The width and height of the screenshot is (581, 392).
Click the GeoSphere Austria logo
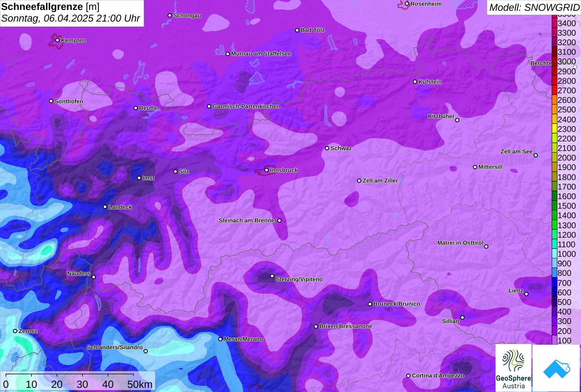click(513, 368)
